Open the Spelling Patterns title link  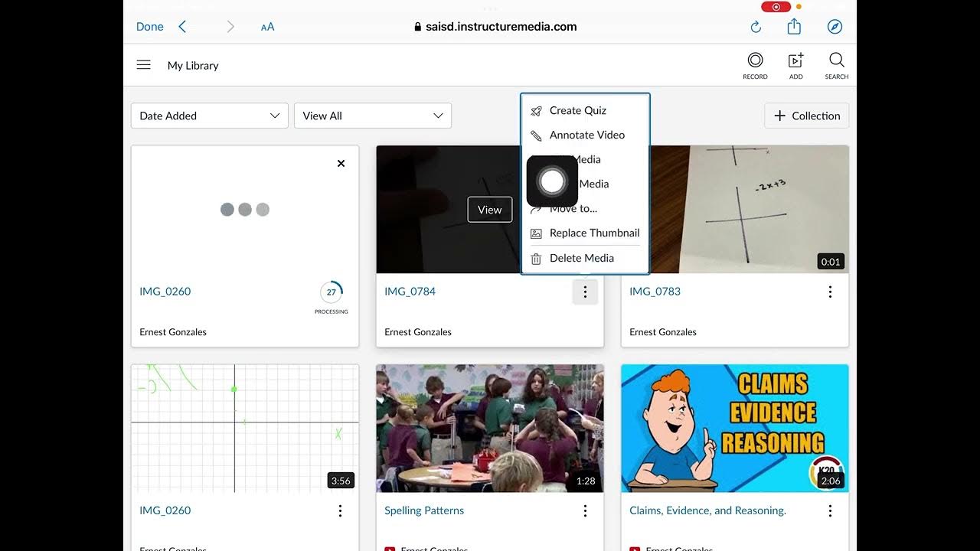point(424,510)
